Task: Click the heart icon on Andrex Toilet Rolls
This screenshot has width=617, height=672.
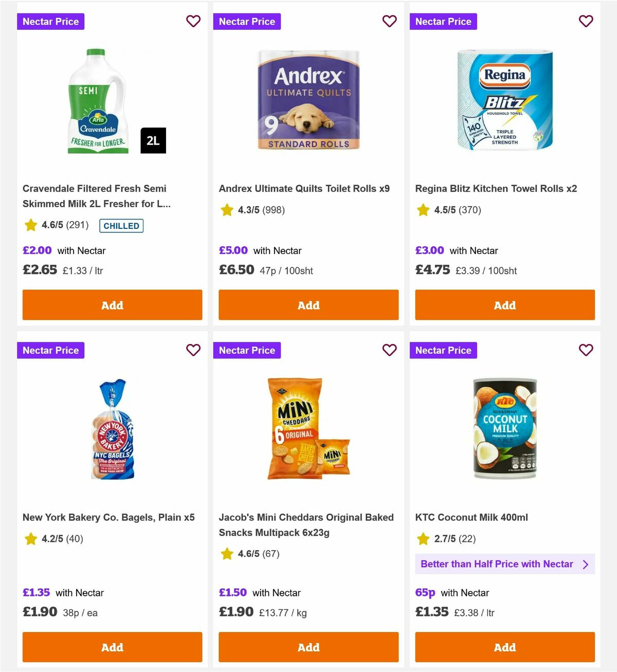Action: coord(389,21)
